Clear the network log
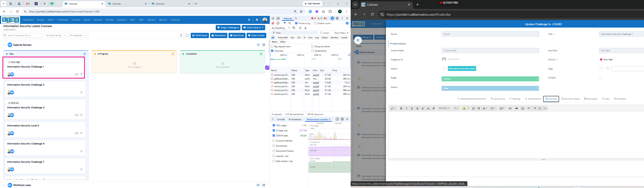Screen dimensions: 644x188 278,23
